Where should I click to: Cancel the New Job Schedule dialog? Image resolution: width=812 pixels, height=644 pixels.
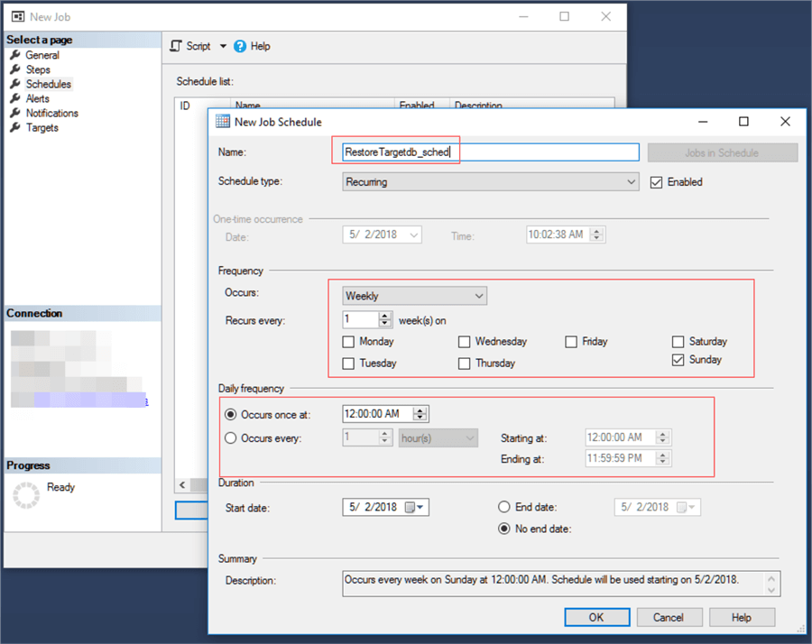click(x=669, y=617)
